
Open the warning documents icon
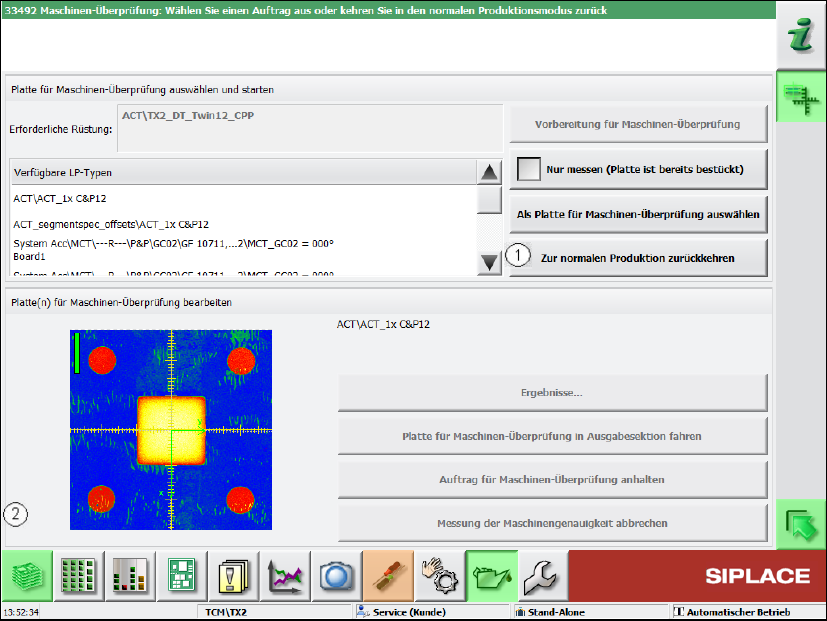click(x=234, y=576)
